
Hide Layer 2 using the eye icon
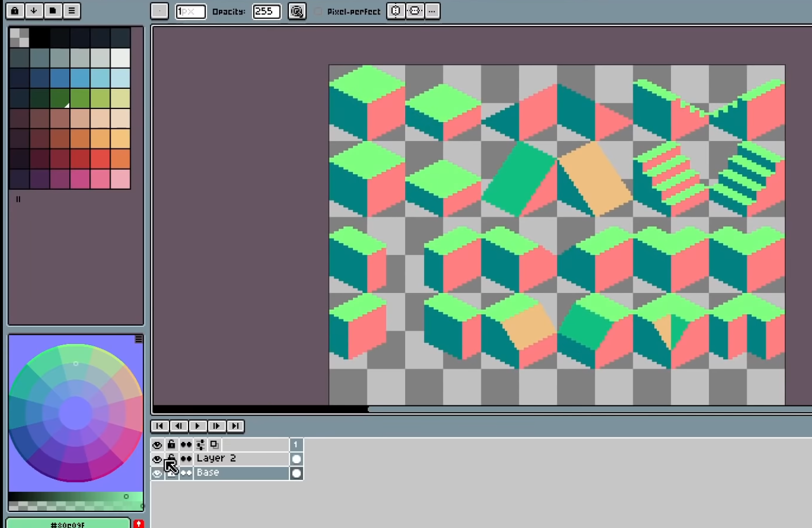click(x=157, y=459)
